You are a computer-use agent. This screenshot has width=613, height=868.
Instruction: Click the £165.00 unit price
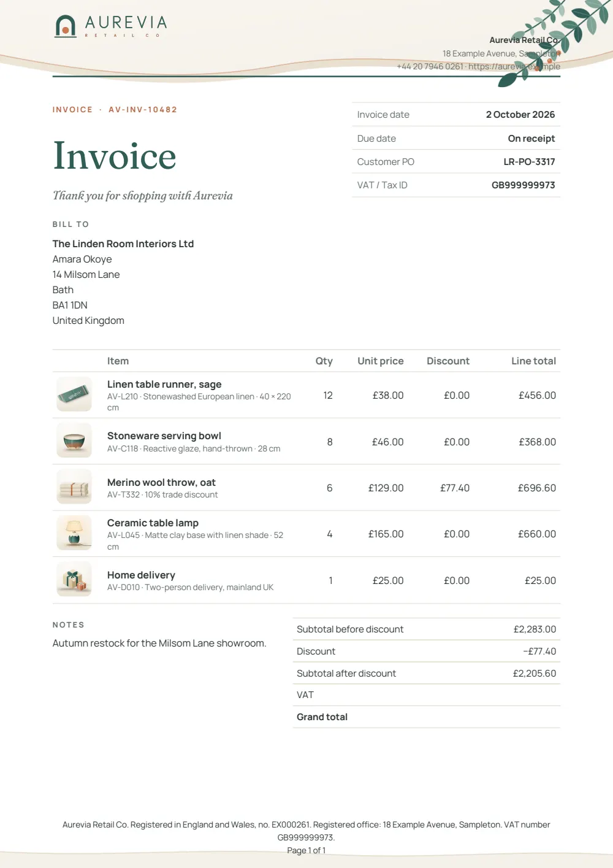[386, 534]
